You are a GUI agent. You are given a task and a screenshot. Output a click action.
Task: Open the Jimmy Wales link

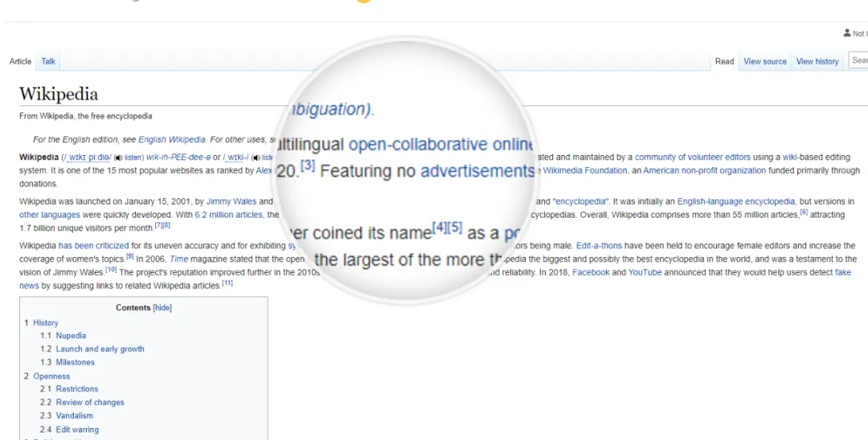(231, 202)
